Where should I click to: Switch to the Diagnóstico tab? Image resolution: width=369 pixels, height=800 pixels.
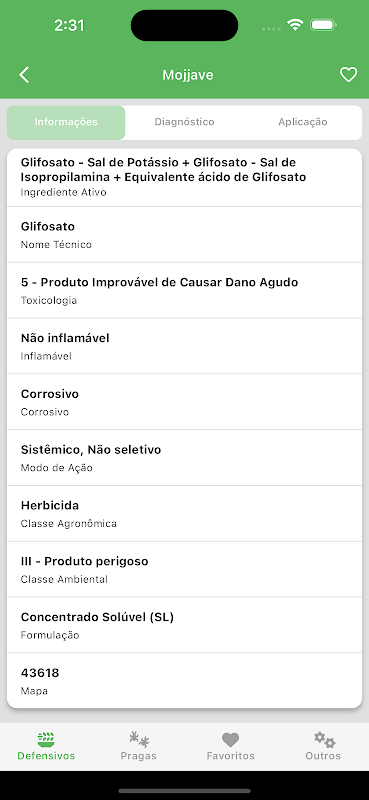tap(184, 122)
